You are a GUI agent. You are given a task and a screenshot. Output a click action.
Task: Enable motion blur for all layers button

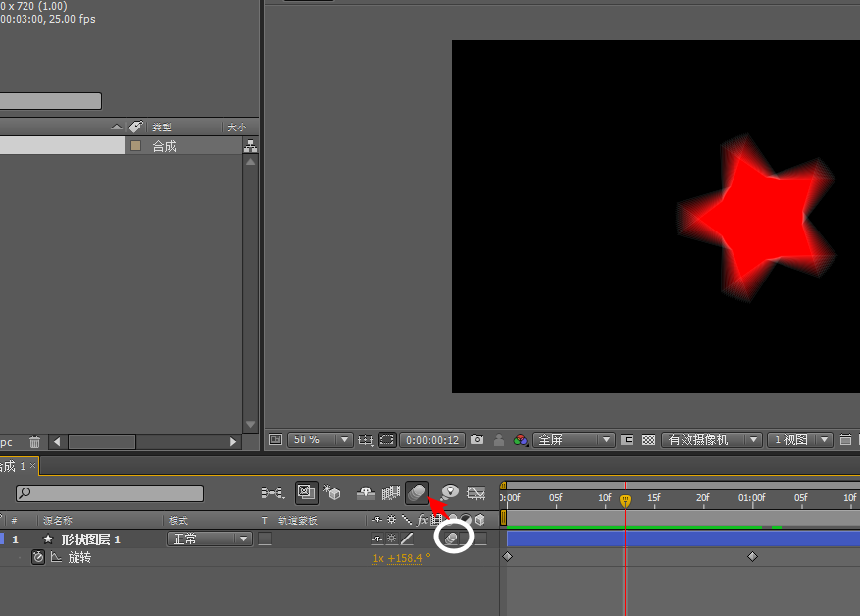(x=417, y=491)
